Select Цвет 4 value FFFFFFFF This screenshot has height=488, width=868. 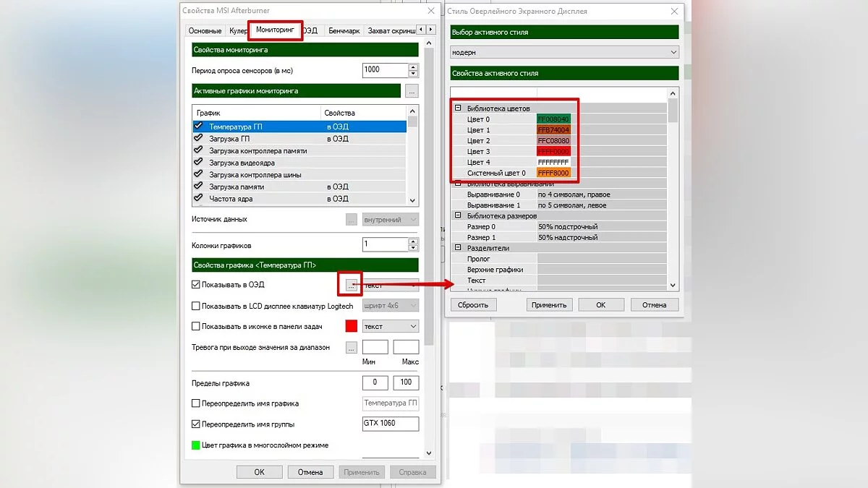(x=553, y=163)
